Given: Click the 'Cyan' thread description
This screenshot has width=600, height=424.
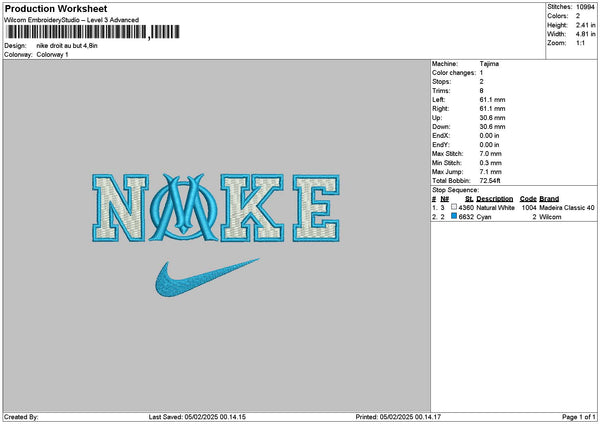Looking at the screenshot, I should (484, 217).
